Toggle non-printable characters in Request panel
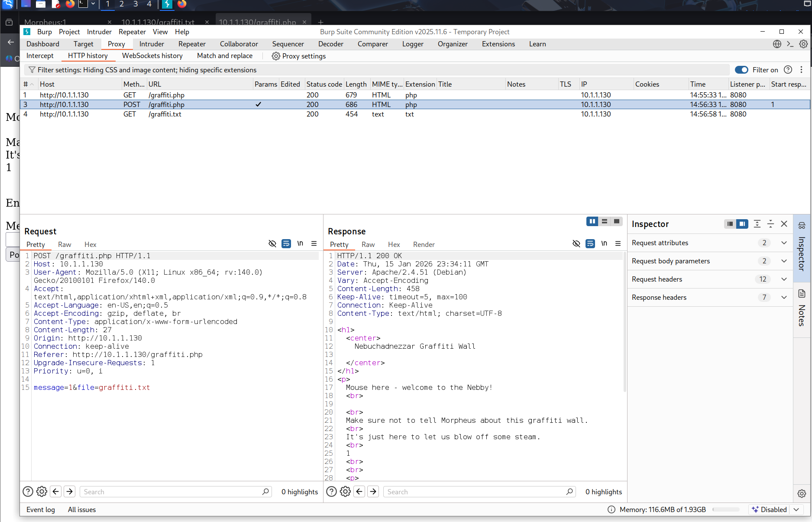The width and height of the screenshot is (812, 522). [300, 243]
